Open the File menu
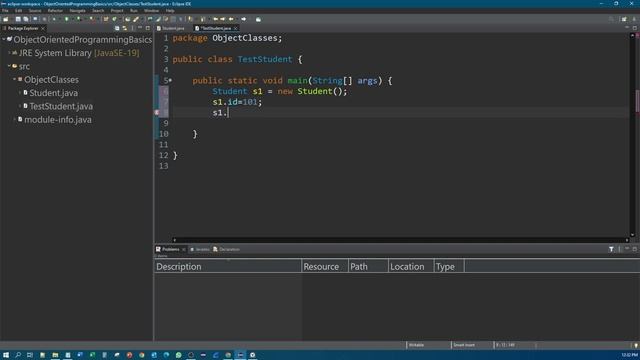640x360 pixels. click(5, 11)
